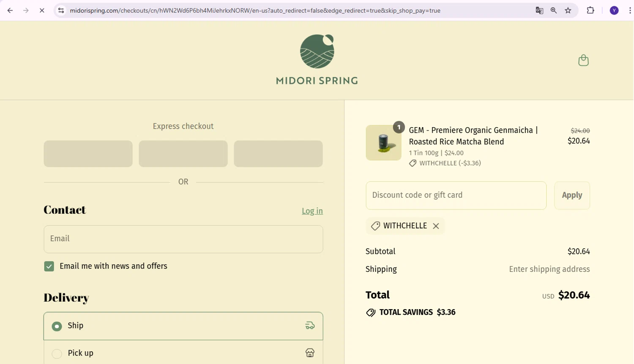Remove the WITHCHELLE discount code
Image resolution: width=634 pixels, height=364 pixels.
click(x=436, y=226)
